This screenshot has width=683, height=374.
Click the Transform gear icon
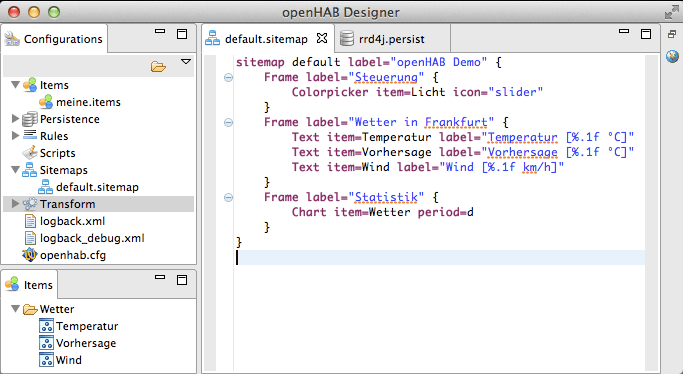coord(30,204)
